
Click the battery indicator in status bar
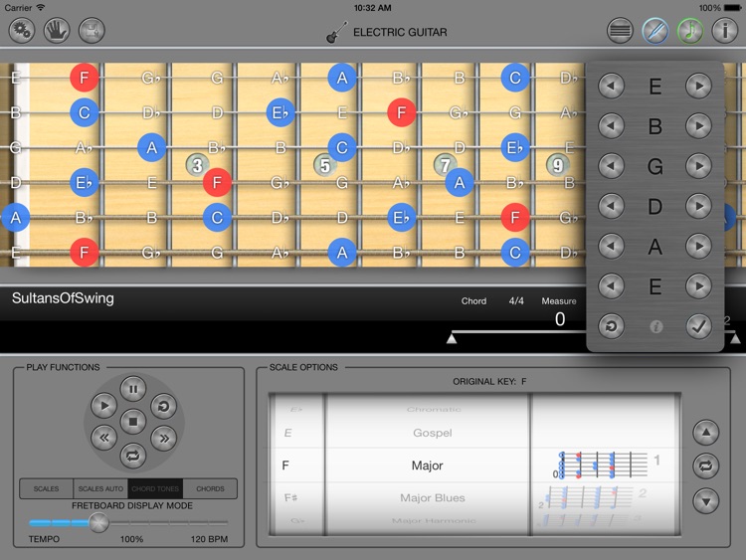732,8
